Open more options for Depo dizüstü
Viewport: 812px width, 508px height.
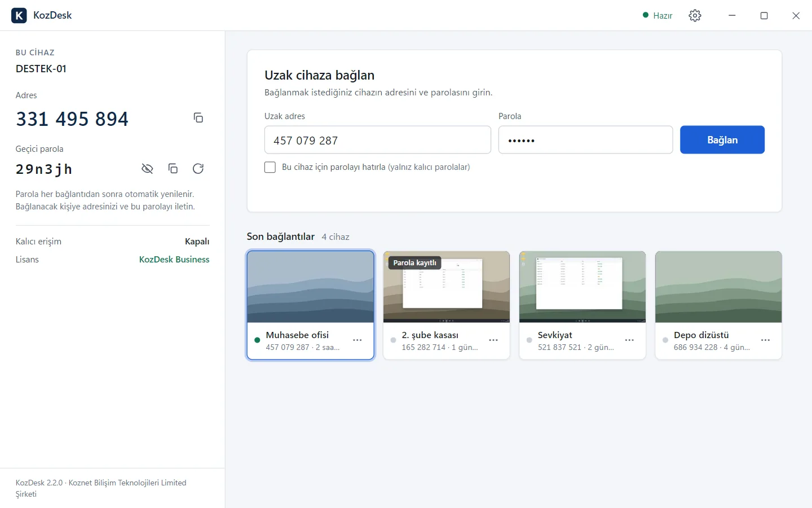tap(765, 340)
